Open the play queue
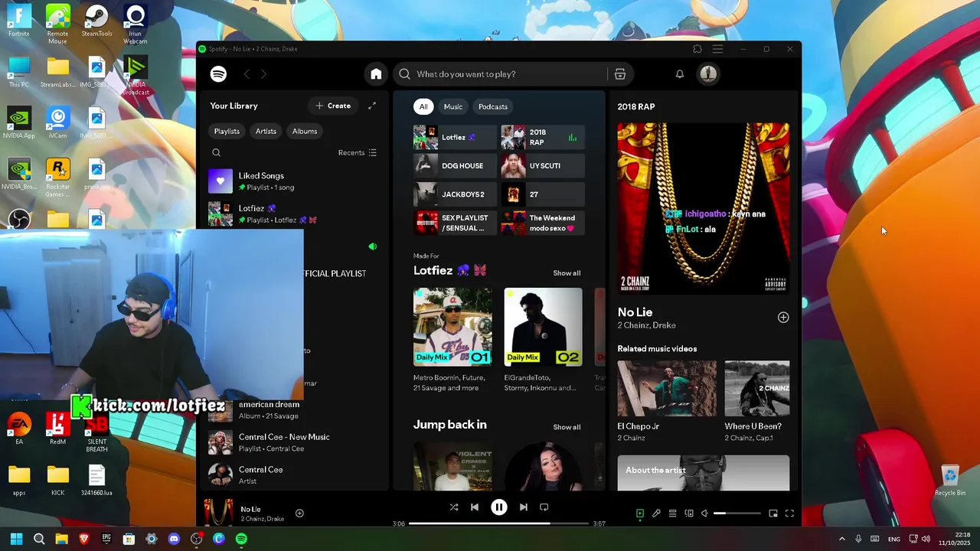Image resolution: width=980 pixels, height=551 pixels. point(672,514)
